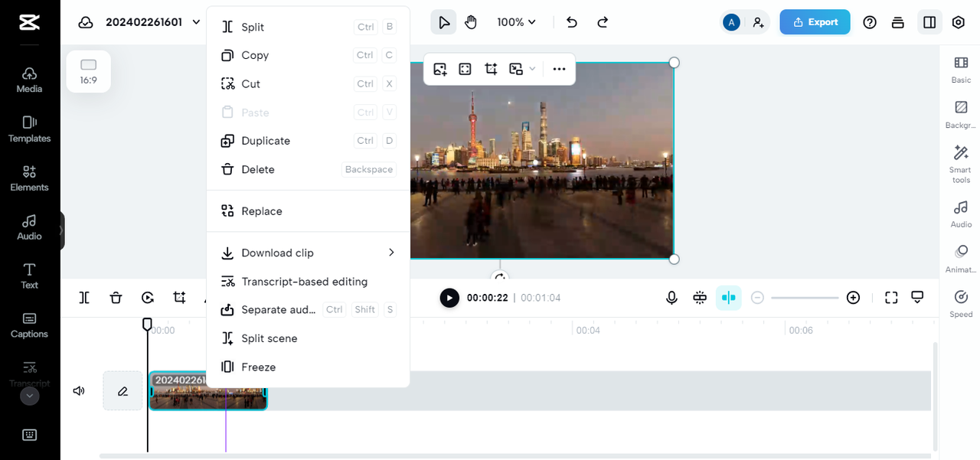
Task: Open Smart tools panel
Action: pyautogui.click(x=961, y=163)
